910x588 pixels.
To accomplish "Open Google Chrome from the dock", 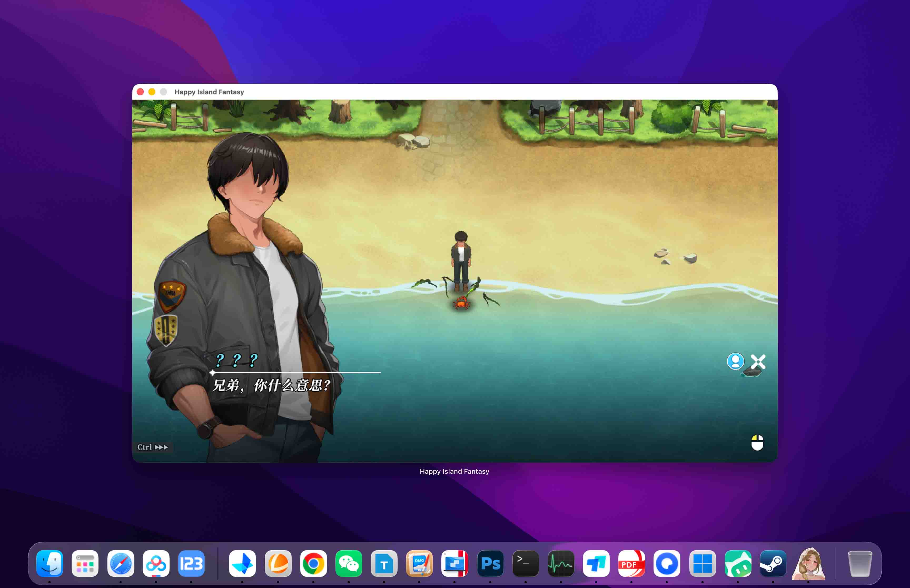I will click(313, 563).
